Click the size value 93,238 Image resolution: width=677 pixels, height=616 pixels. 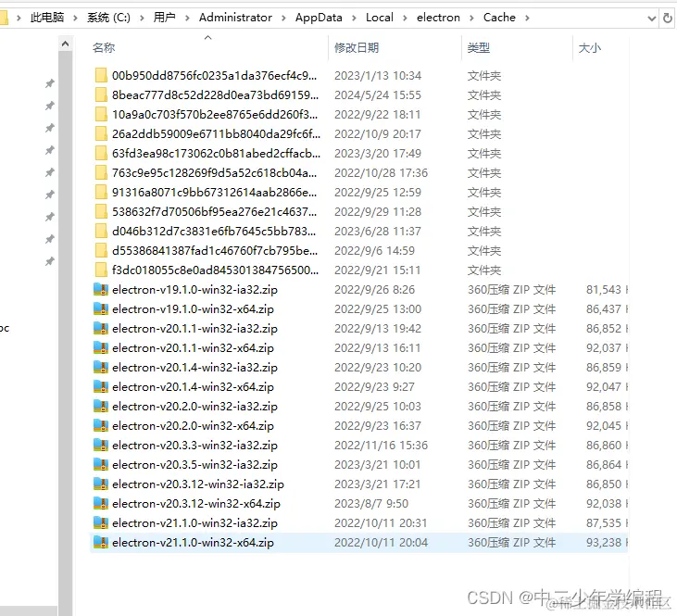[604, 542]
